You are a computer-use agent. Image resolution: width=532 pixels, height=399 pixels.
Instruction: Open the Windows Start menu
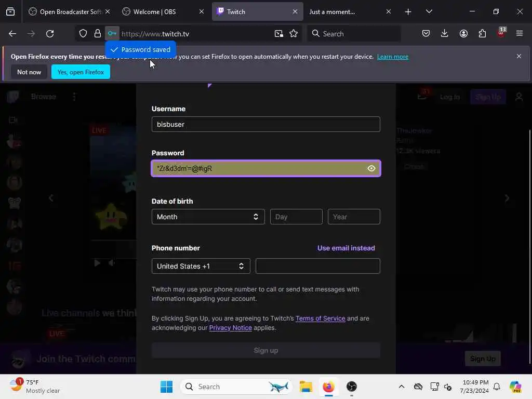pyautogui.click(x=166, y=387)
